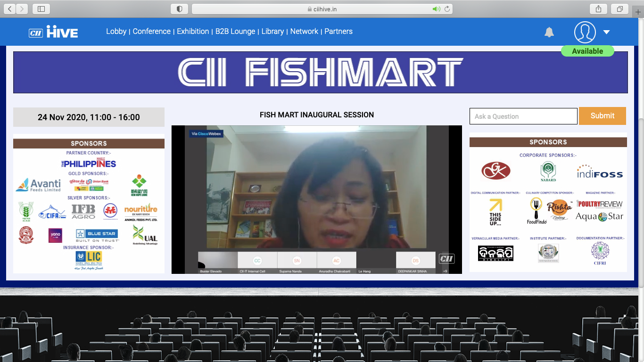Mute the tab audio speaker icon
Screen dimensions: 644x362
[x=436, y=9]
